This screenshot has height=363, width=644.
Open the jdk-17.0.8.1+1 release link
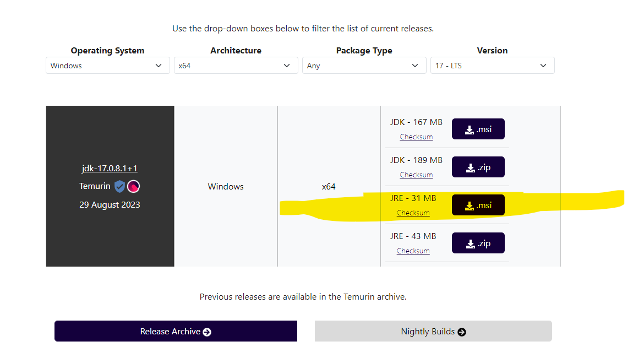coord(110,168)
